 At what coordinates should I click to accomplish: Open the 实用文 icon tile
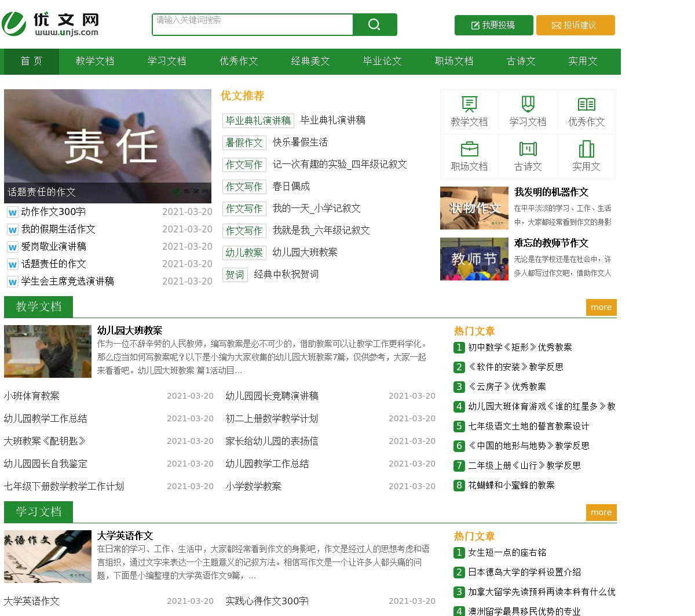pos(586,150)
